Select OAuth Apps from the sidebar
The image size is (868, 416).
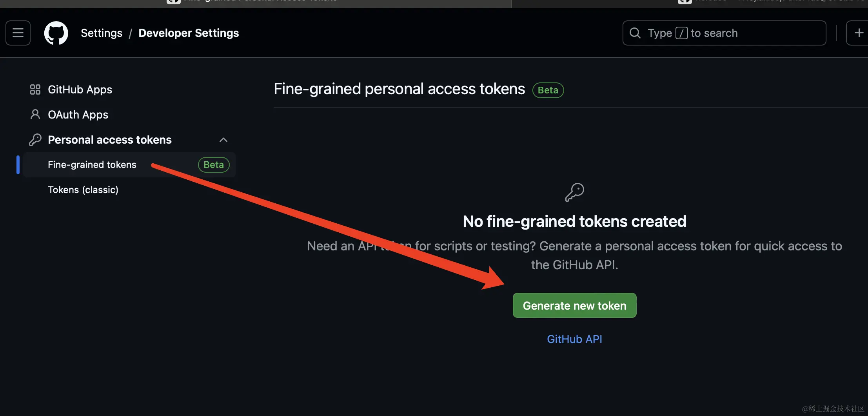[x=78, y=115]
